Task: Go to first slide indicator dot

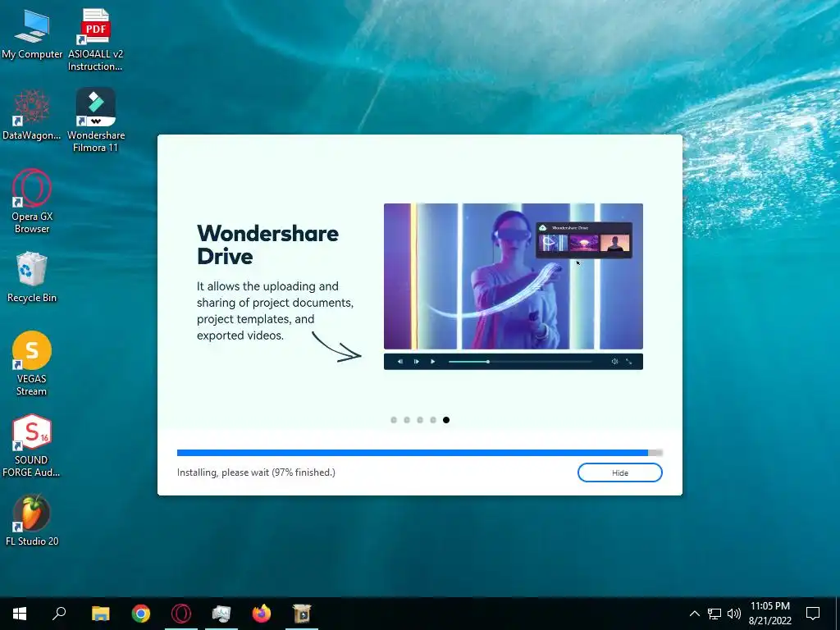Action: pyautogui.click(x=394, y=420)
